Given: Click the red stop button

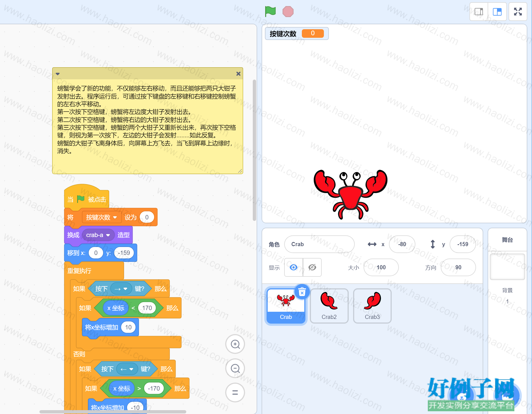Looking at the screenshot, I should point(288,12).
